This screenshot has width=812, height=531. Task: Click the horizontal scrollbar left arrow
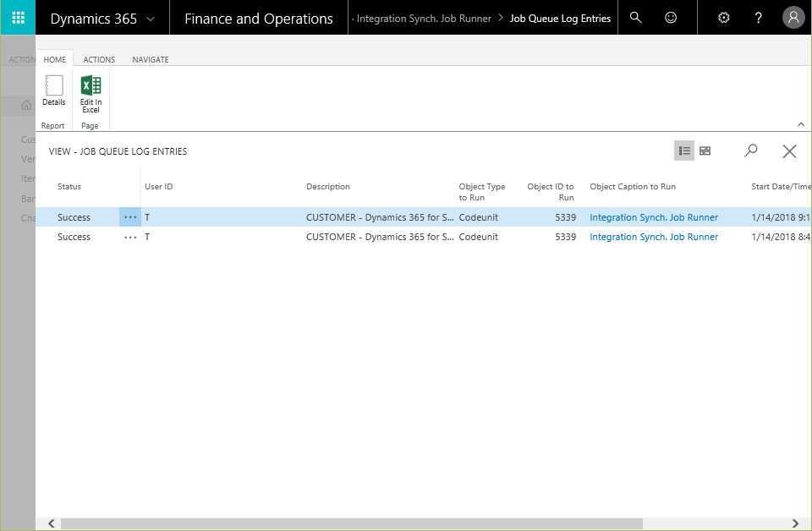[x=52, y=523]
